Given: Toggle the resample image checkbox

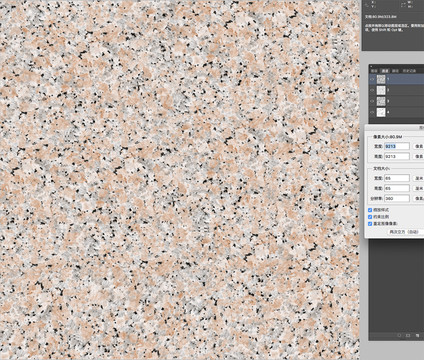Looking at the screenshot, I should coord(370,224).
